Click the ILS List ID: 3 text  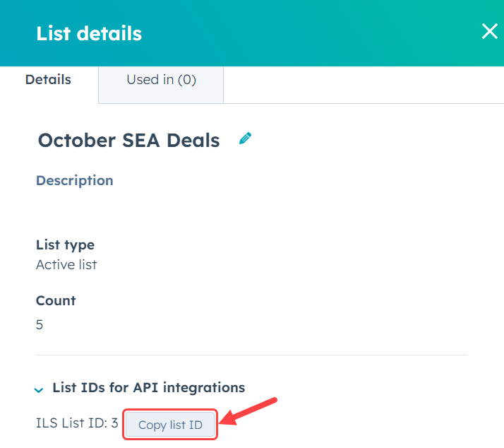pyautogui.click(x=77, y=425)
